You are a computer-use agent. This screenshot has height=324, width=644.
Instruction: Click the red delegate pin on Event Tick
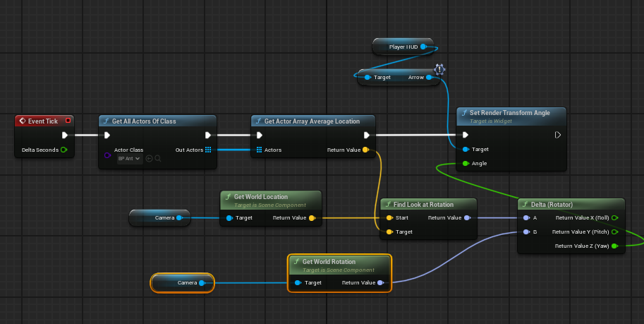pyautogui.click(x=68, y=121)
